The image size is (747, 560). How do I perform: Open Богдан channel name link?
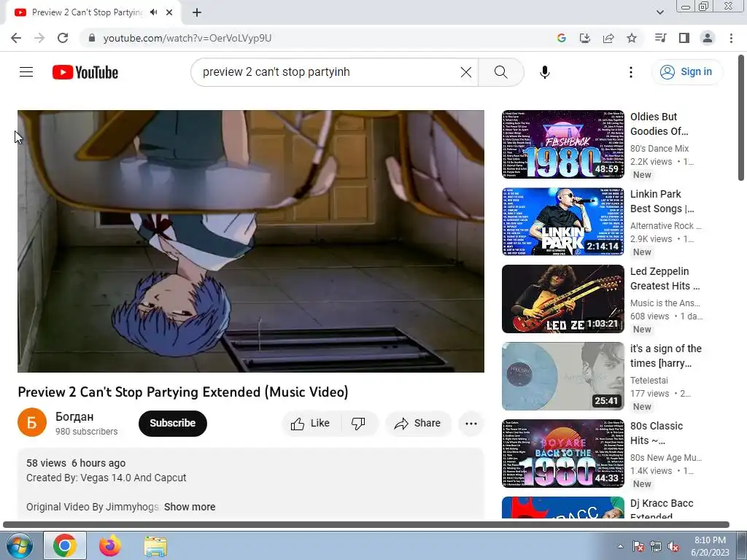click(74, 416)
